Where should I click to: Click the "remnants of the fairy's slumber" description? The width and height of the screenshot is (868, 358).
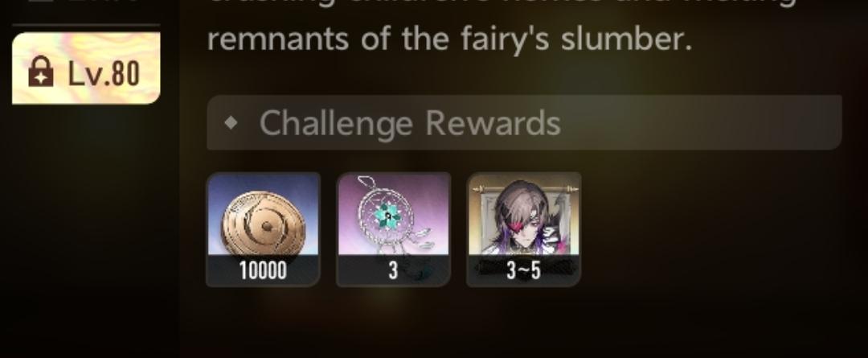pos(449,39)
